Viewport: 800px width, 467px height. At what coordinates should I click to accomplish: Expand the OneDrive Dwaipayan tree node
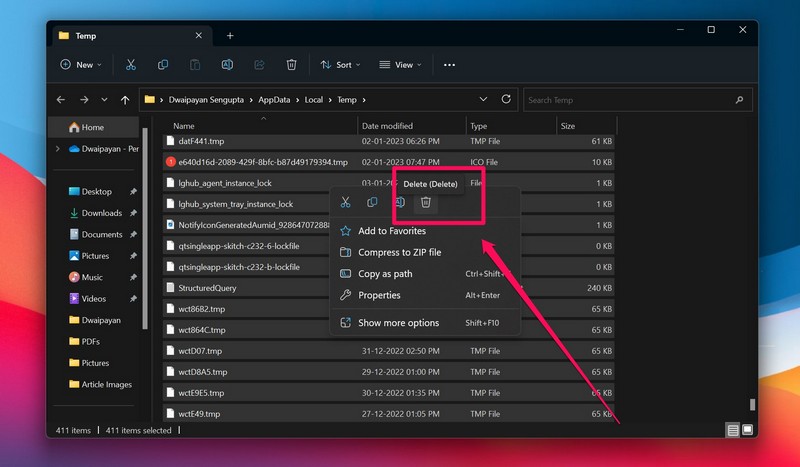tap(57, 149)
